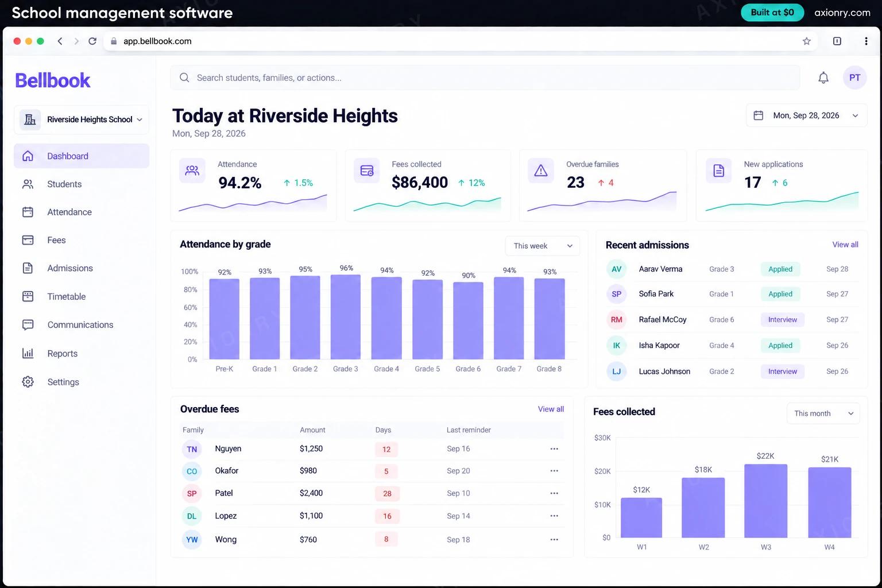This screenshot has height=588, width=882.
Task: Click the search magnifier icon
Action: coord(184,78)
